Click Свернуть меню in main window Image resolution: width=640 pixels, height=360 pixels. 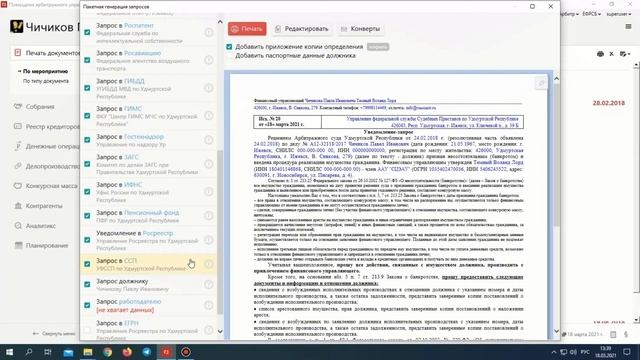54,333
